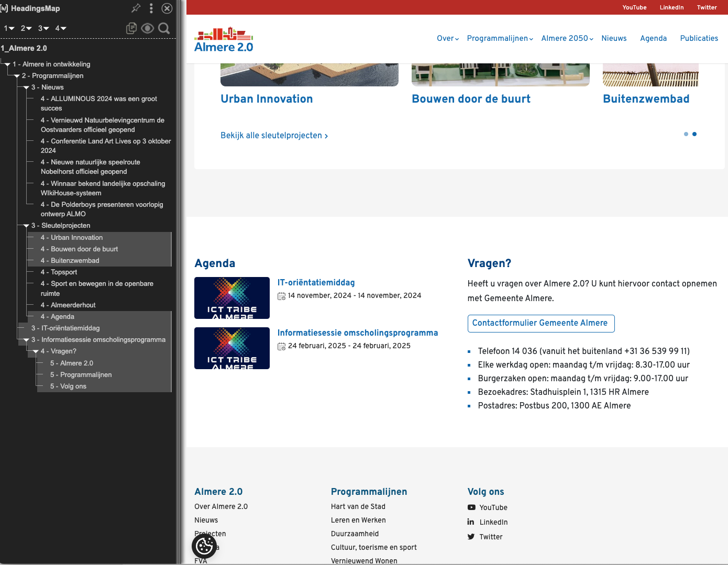Open footer link 'Hart van de Stad'
The height and width of the screenshot is (565, 728).
pyautogui.click(x=358, y=507)
